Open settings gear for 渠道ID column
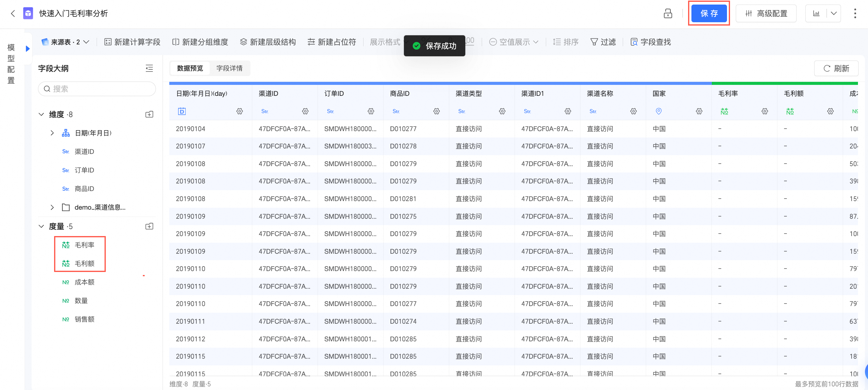The image size is (868, 390). [305, 111]
